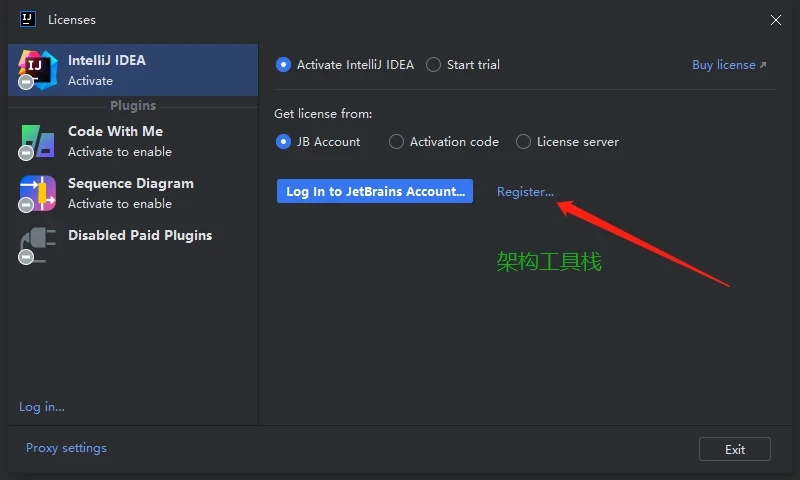Screen dimensions: 800x480
Task: Select the License server radio option
Action: point(523,142)
